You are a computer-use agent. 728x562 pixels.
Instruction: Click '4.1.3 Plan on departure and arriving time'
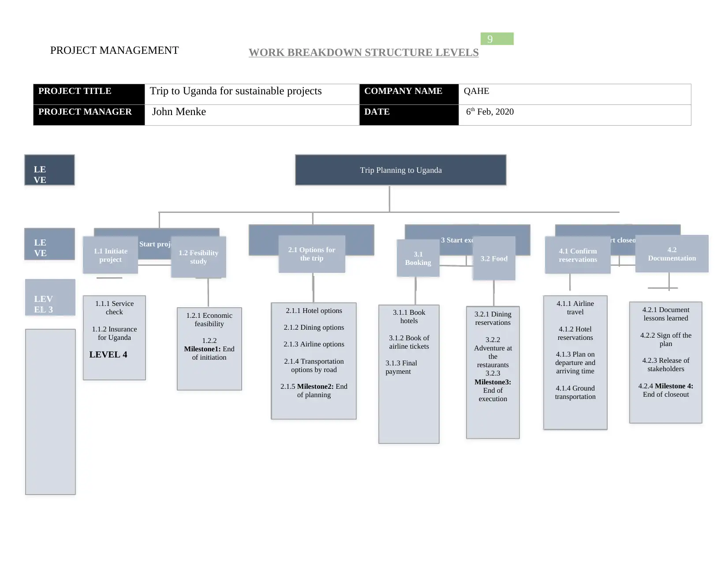tap(575, 363)
